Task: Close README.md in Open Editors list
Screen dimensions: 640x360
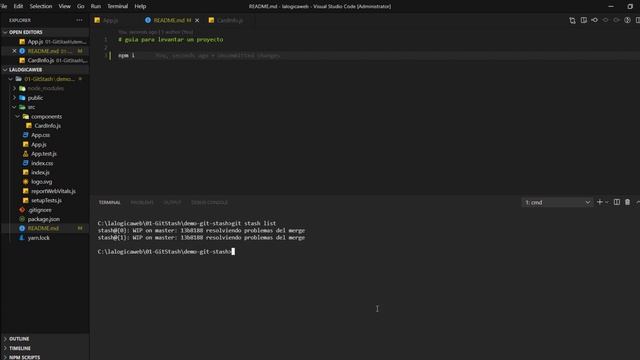Action: click(14, 51)
